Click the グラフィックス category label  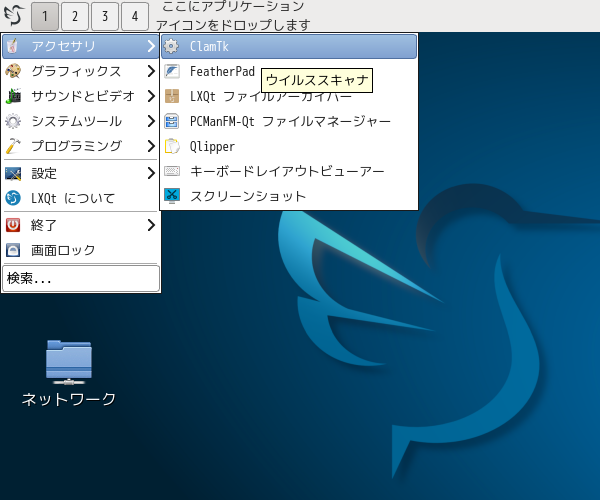click(x=76, y=71)
